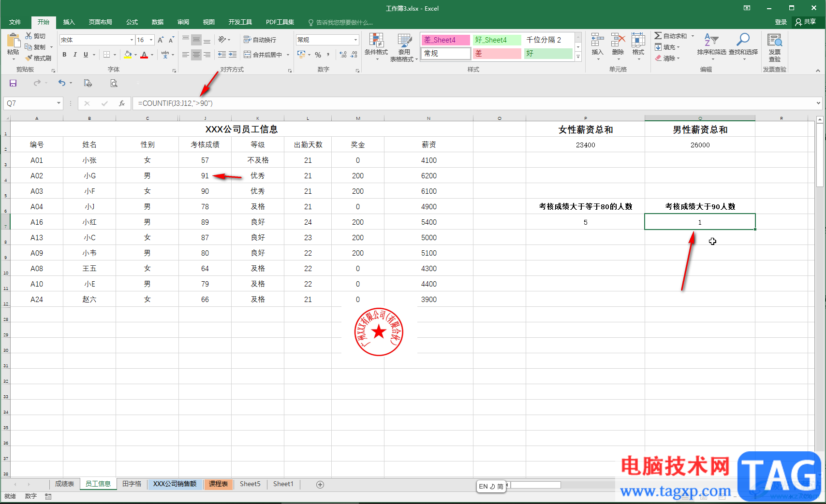Expand the AutoSum dropdown arrow
Screen dimensions: 826x504
pos(693,36)
